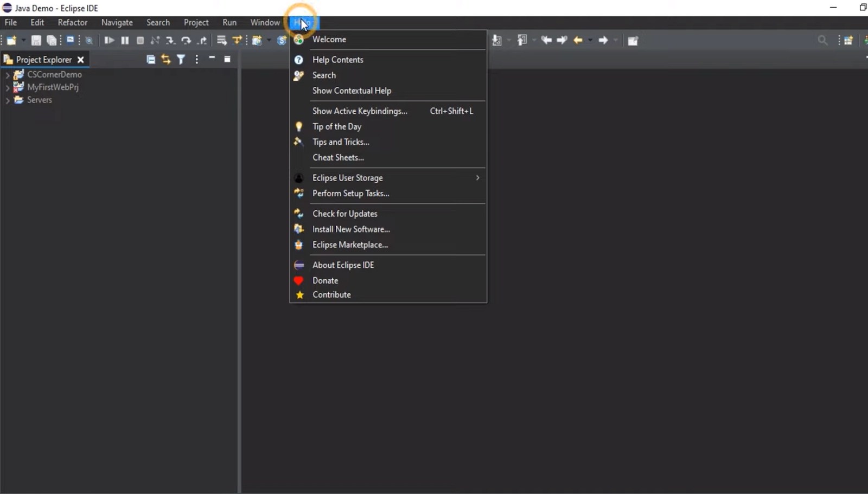
Task: Click the Last Edit Location icon
Action: click(546, 40)
